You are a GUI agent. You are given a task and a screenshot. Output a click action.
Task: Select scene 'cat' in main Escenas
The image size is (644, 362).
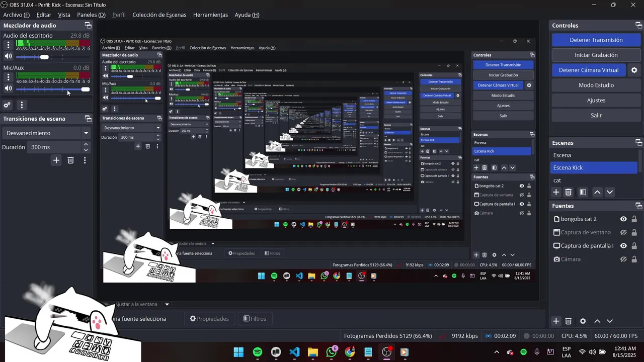point(594,180)
